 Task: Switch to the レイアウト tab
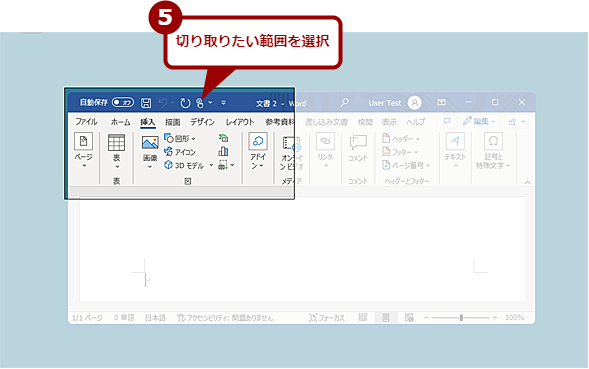pos(240,122)
